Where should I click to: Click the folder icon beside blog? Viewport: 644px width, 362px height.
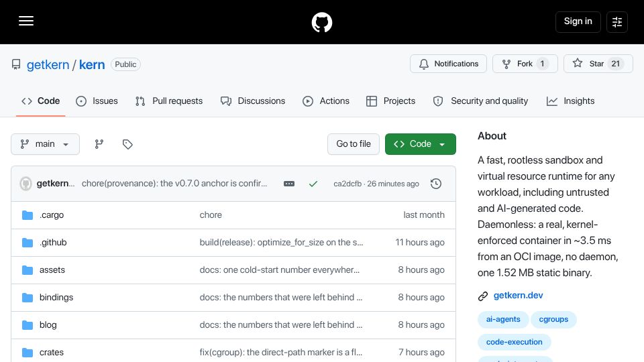coord(28,325)
